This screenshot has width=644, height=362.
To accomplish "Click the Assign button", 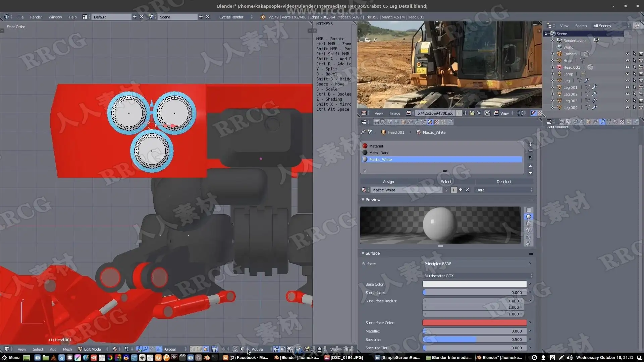I will (388, 182).
